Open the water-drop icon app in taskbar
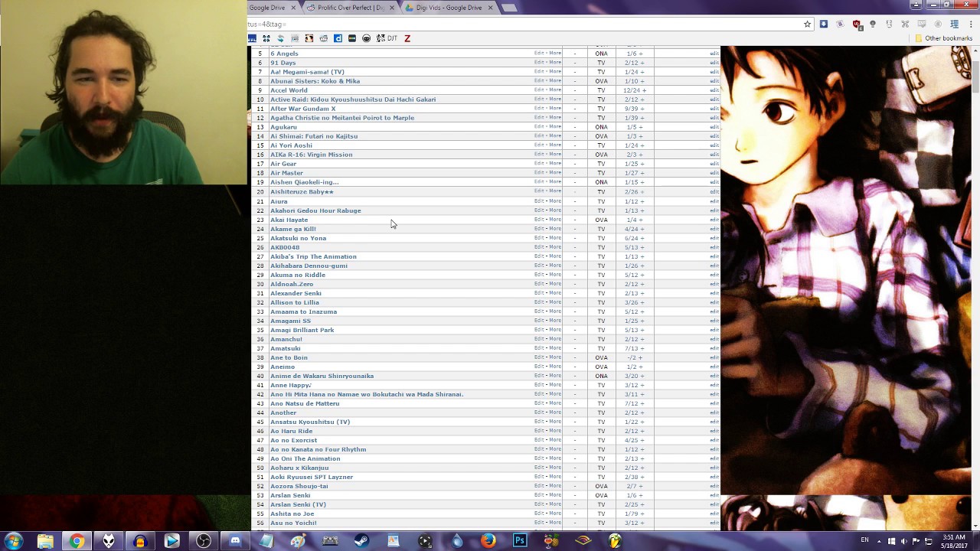 [457, 541]
